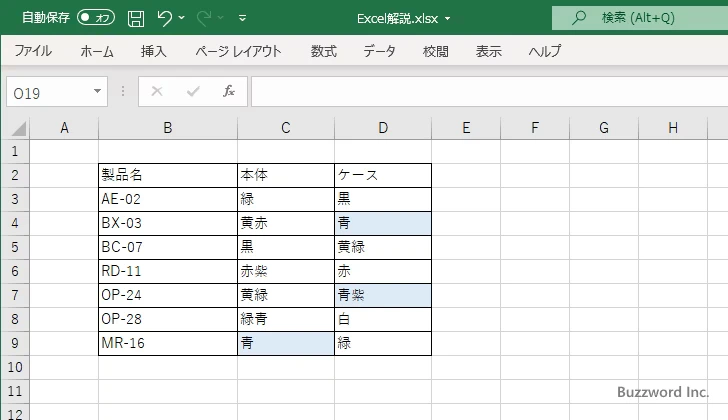This screenshot has width=728, height=420.
Task: Open the データ tab
Action: click(379, 51)
